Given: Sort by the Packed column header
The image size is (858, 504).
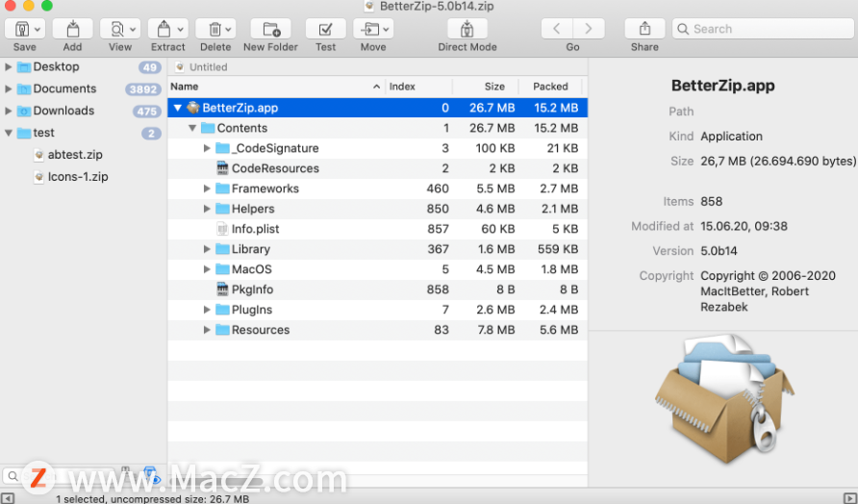Looking at the screenshot, I should tap(550, 87).
